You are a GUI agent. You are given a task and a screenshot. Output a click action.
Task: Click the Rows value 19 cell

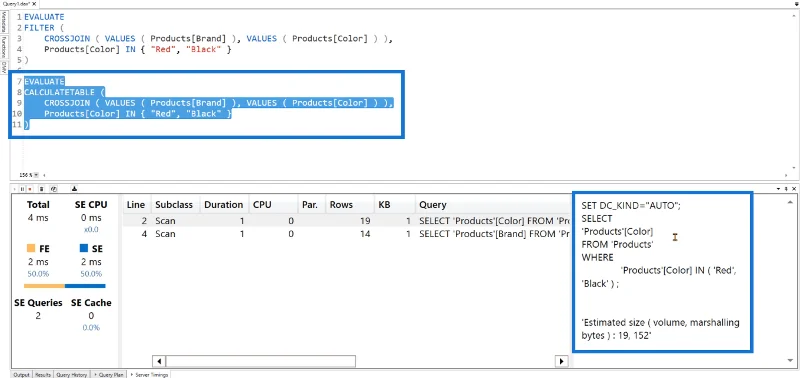click(x=365, y=221)
